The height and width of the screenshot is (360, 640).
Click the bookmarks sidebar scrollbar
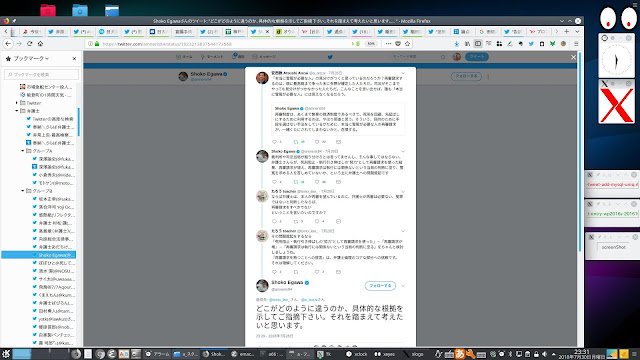pyautogui.click(x=78, y=122)
